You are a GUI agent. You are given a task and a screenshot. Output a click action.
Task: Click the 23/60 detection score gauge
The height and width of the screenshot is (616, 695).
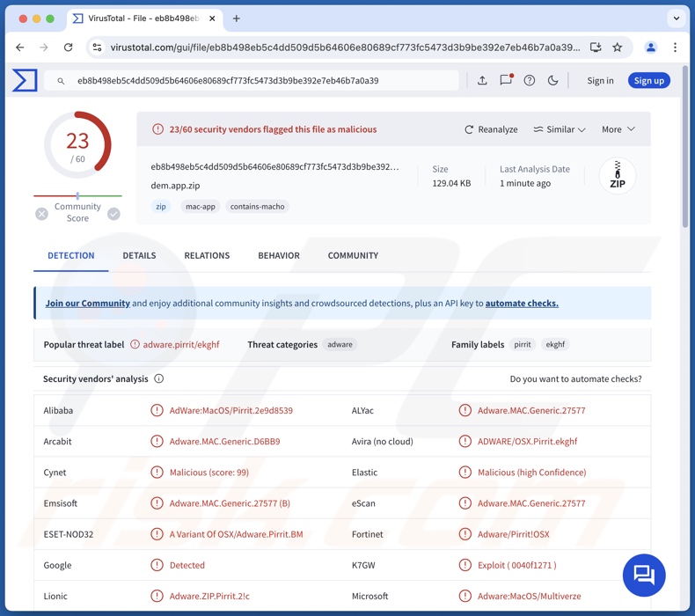[x=77, y=144]
